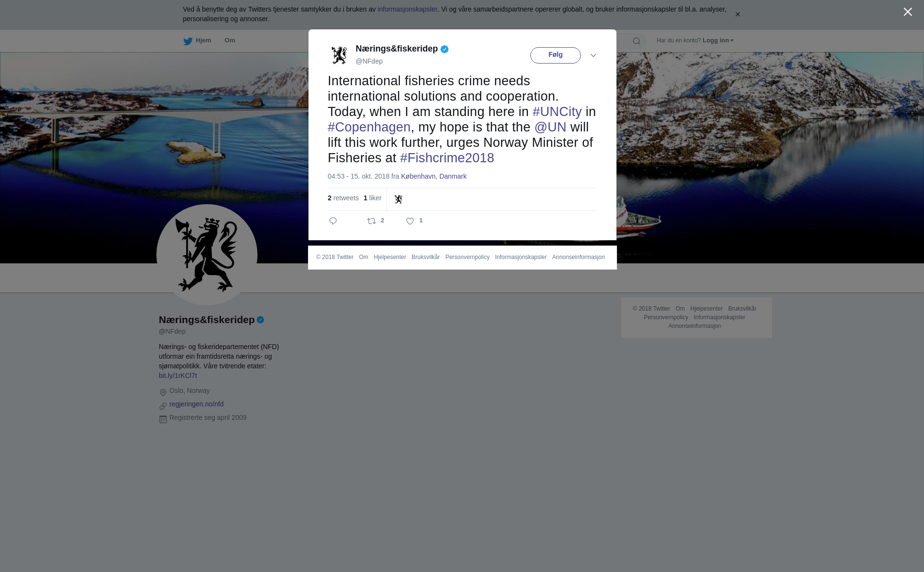924x572 pixels.
Task: Visit regjeringen.no/nfd website link
Action: [196, 404]
